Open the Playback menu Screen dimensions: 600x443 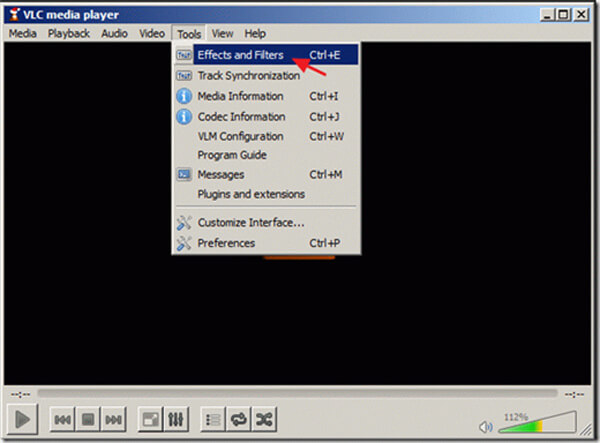[x=69, y=33]
